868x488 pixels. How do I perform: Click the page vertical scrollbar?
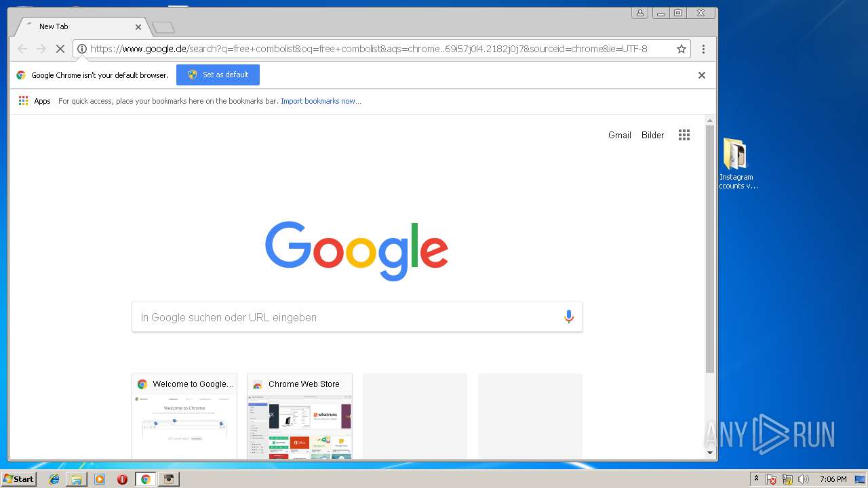[x=710, y=249]
